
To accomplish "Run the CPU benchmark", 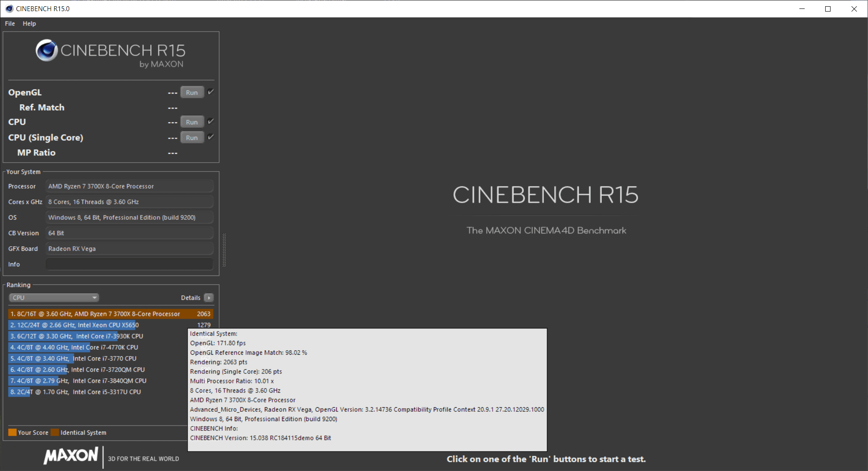I will [192, 122].
